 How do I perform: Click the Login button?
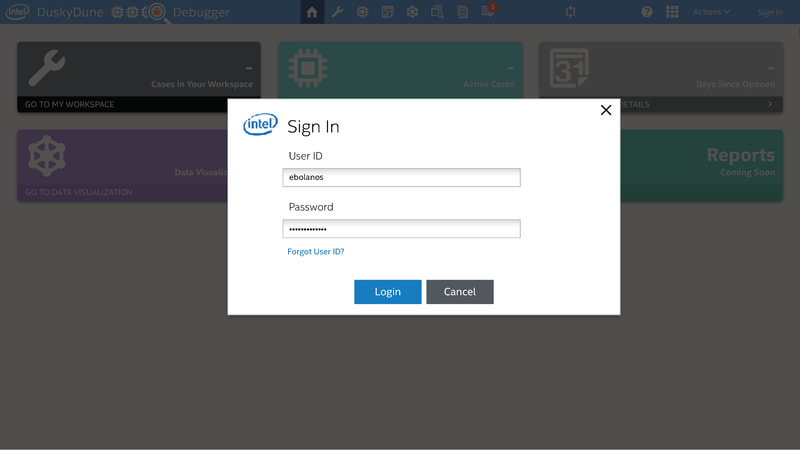click(x=388, y=292)
